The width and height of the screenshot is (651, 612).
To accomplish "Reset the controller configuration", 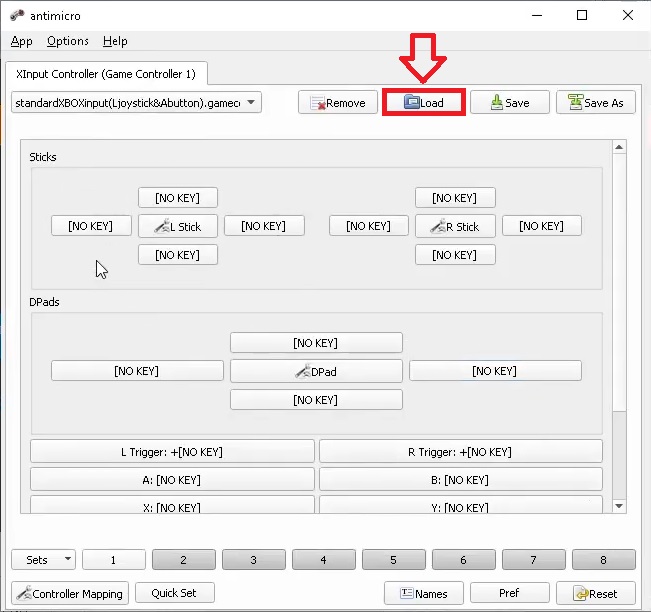I will [x=596, y=593].
